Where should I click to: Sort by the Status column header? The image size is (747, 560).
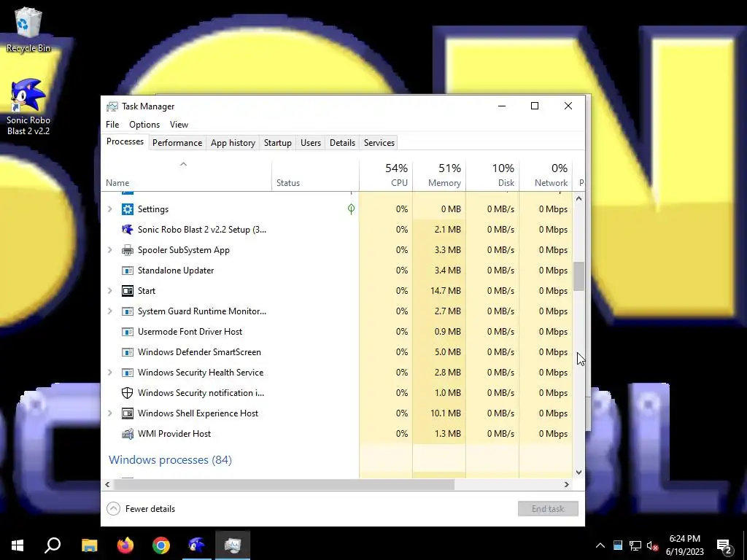(x=315, y=176)
